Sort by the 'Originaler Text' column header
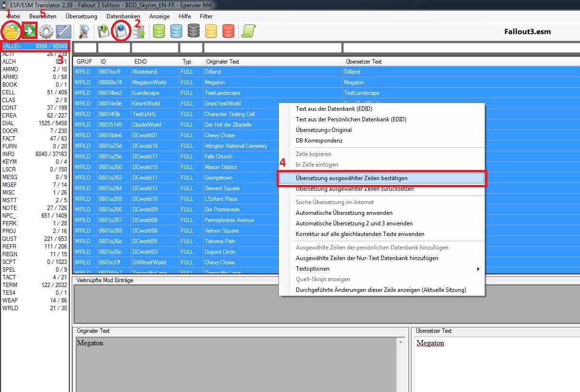 pyautogui.click(x=273, y=62)
